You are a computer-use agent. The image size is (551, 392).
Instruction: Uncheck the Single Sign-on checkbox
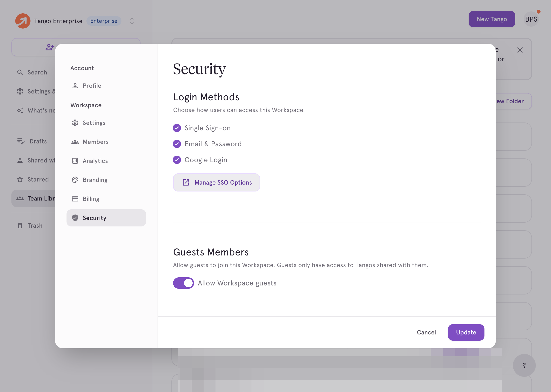177,128
